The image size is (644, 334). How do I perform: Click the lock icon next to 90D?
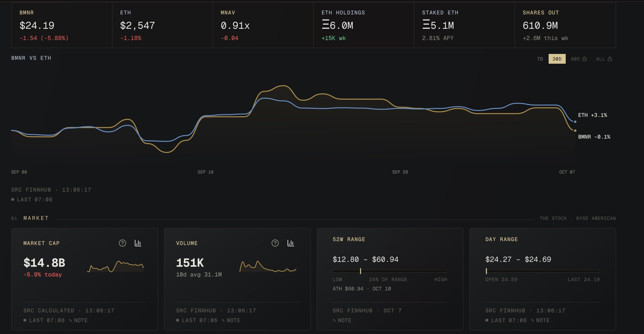point(584,59)
